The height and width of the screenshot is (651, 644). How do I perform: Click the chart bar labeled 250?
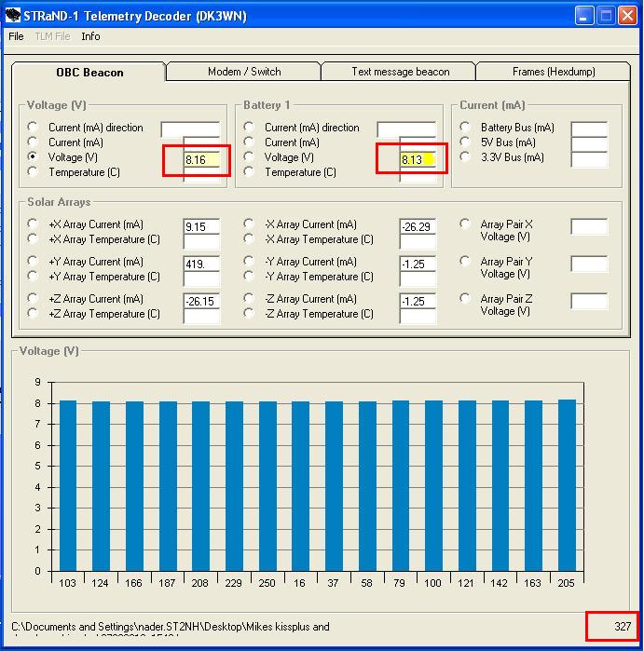click(x=267, y=486)
